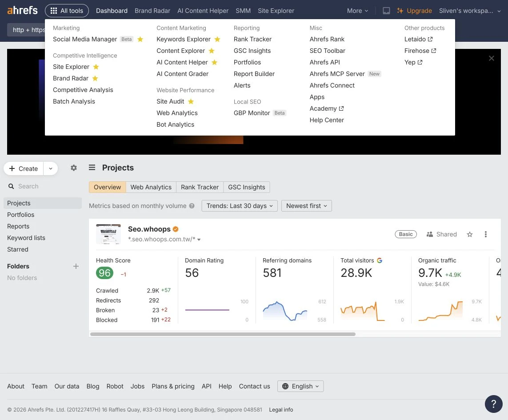The height and width of the screenshot is (420, 508).
Task: Click the Health Score 96 badge
Action: click(104, 273)
